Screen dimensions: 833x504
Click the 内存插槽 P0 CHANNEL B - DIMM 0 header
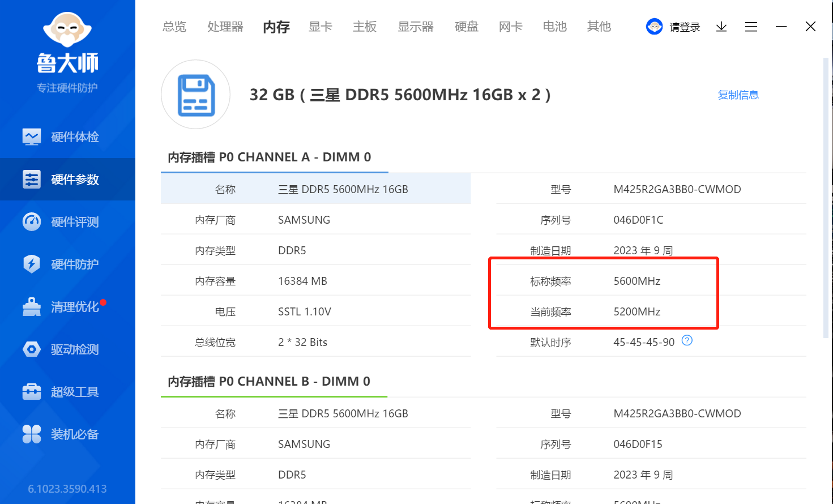(x=269, y=382)
